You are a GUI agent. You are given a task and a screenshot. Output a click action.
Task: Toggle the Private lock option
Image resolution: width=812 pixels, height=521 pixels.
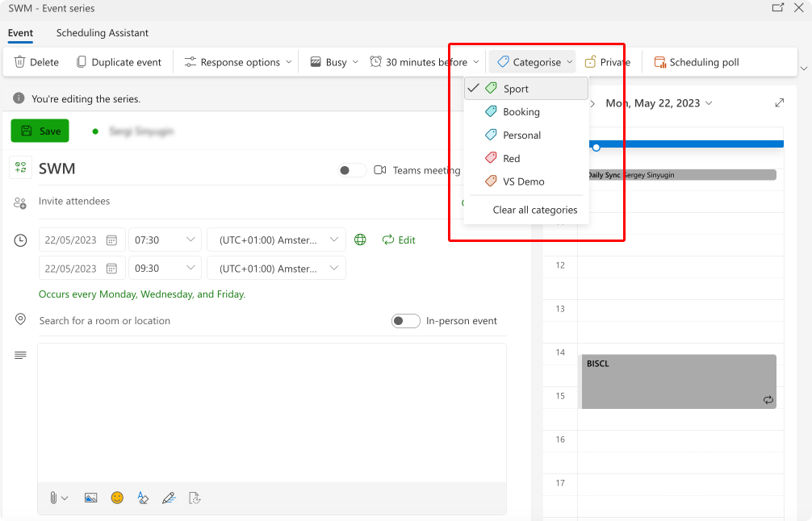point(608,62)
